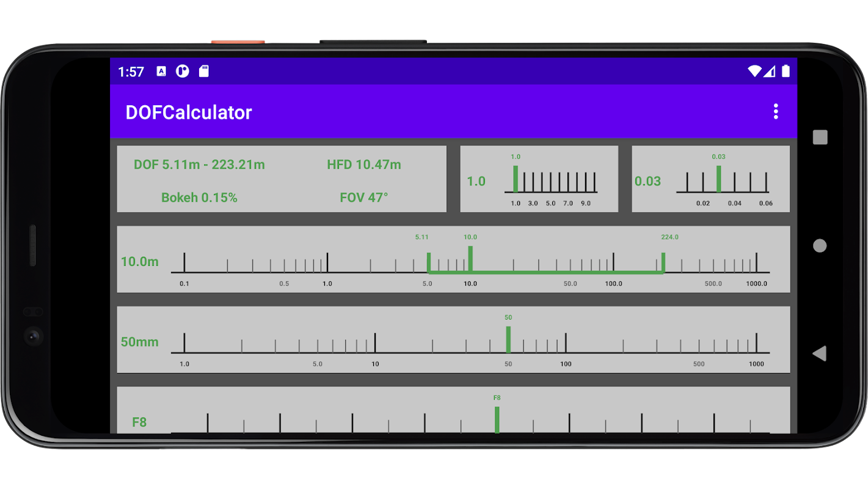Click the HFD 10.47m readout

click(364, 164)
